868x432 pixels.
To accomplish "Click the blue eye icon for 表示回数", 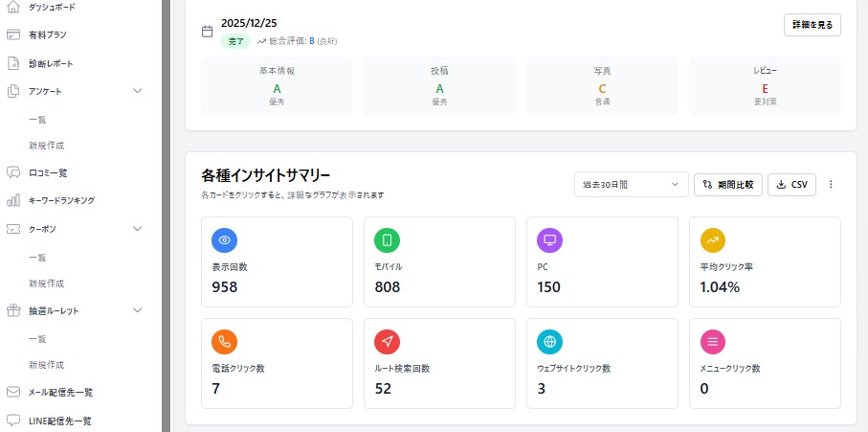I will point(224,239).
